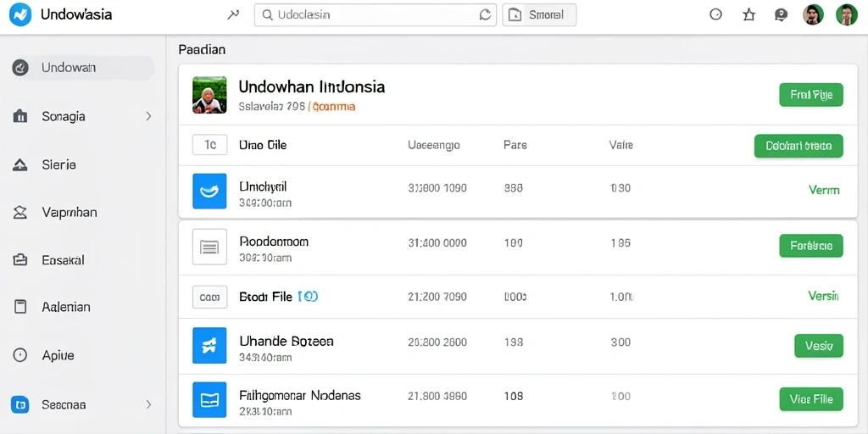Click the refresh icon in search field
Viewport: 868px width, 434px height.
486,15
